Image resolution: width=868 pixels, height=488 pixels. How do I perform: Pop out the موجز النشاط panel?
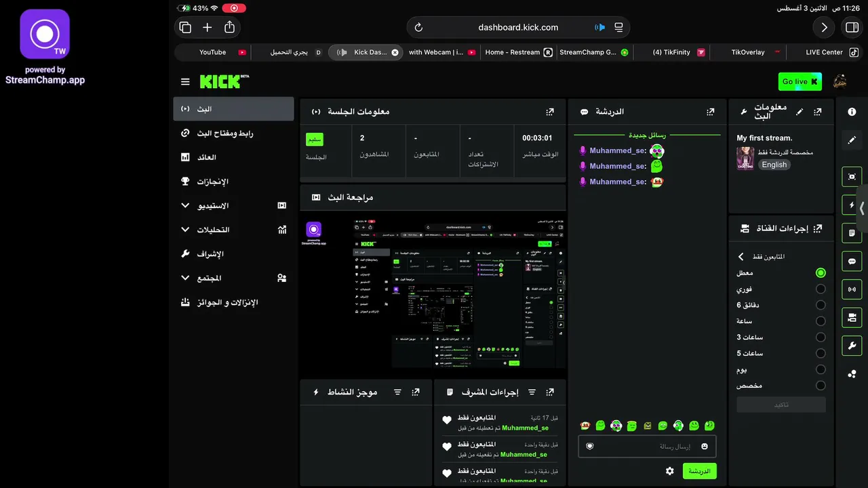coord(416,392)
